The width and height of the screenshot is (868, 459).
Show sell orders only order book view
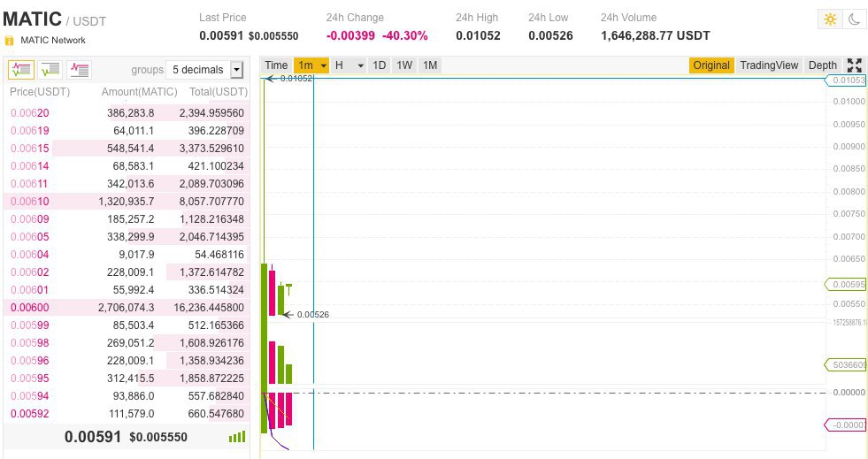point(79,70)
